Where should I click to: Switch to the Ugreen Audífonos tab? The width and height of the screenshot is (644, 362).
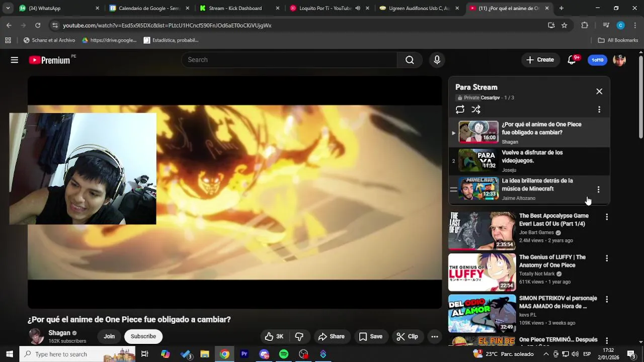(x=420, y=8)
